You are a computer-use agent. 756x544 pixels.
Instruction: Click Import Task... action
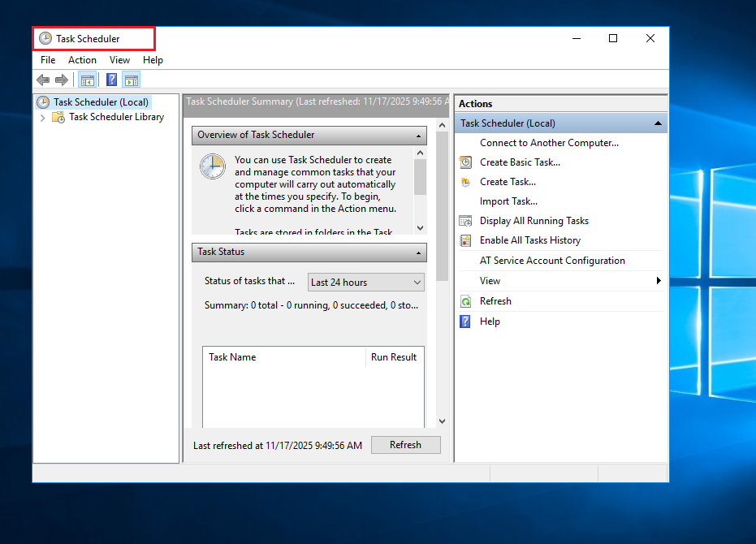point(508,201)
